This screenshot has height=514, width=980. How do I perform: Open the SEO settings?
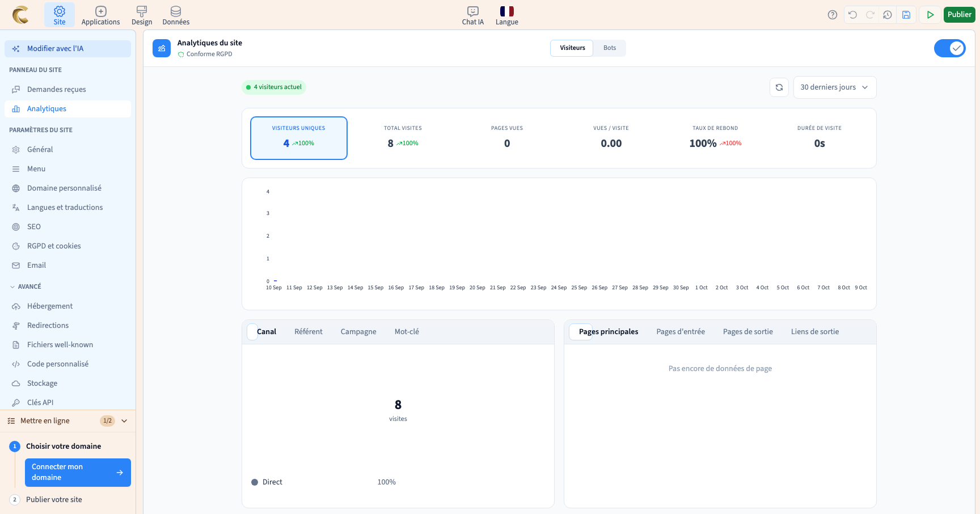(67, 227)
